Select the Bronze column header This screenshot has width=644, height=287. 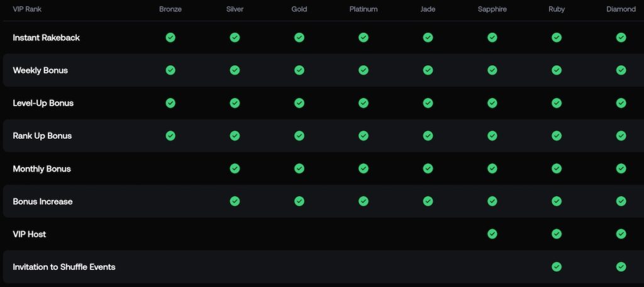[170, 9]
